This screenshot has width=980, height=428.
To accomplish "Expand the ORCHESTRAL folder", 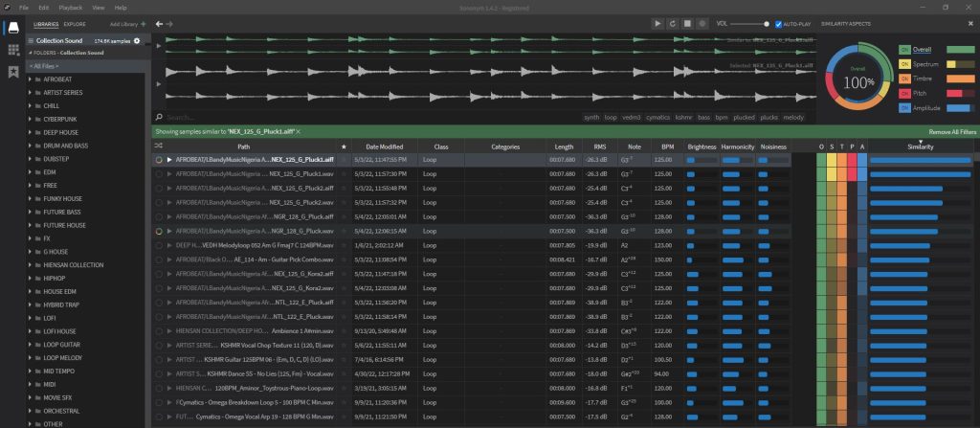I will tap(30, 411).
